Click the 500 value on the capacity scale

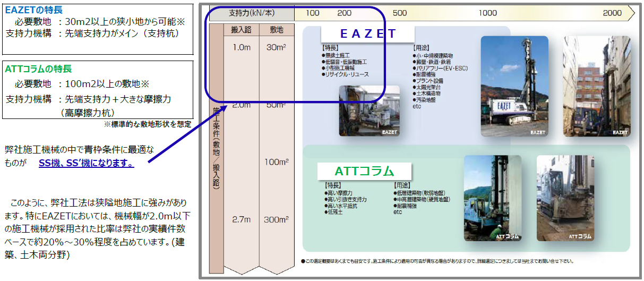click(400, 13)
